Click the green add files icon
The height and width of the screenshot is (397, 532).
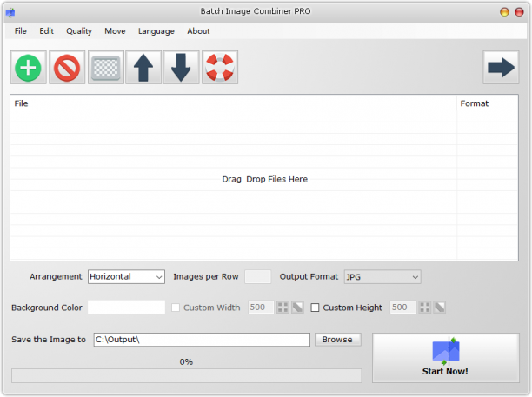pyautogui.click(x=28, y=68)
